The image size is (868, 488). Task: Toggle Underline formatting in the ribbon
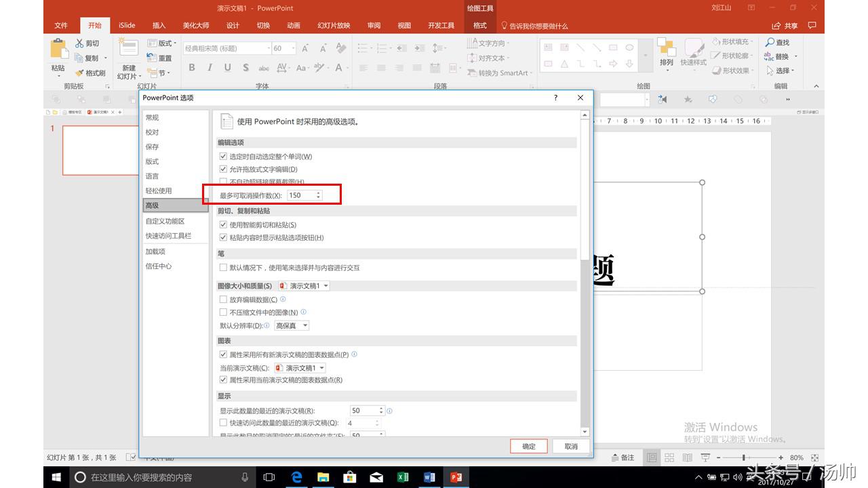point(227,68)
